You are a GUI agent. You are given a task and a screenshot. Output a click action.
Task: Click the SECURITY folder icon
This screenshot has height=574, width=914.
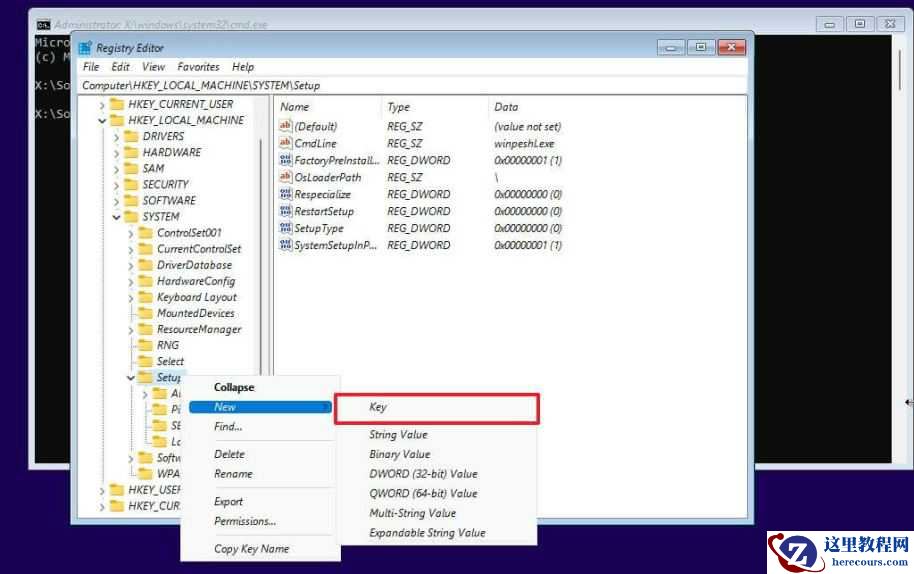pyautogui.click(x=131, y=184)
